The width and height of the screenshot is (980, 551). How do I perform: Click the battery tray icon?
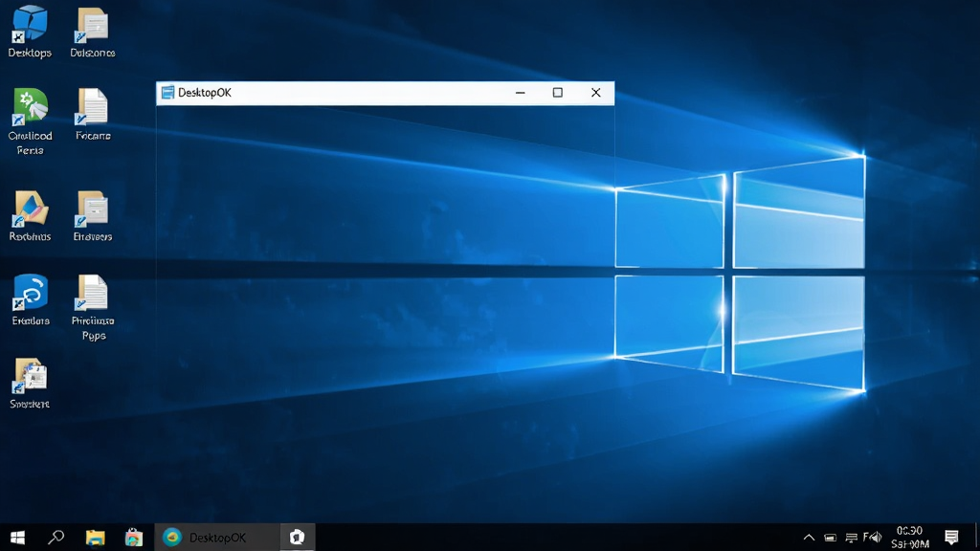[x=830, y=538]
